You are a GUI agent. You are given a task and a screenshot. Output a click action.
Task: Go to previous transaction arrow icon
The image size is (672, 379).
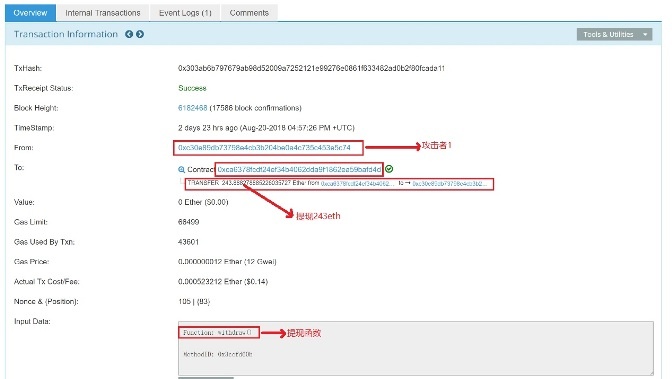coord(129,34)
